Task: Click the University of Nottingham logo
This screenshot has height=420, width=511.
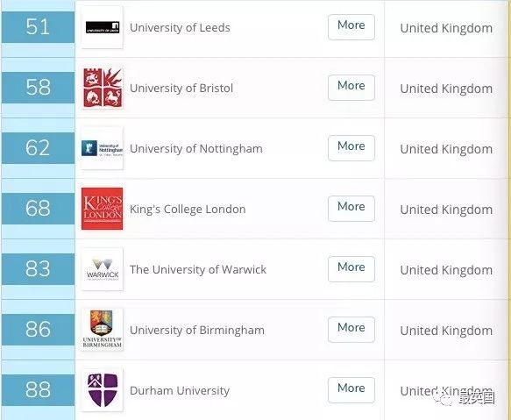Action: tap(102, 148)
